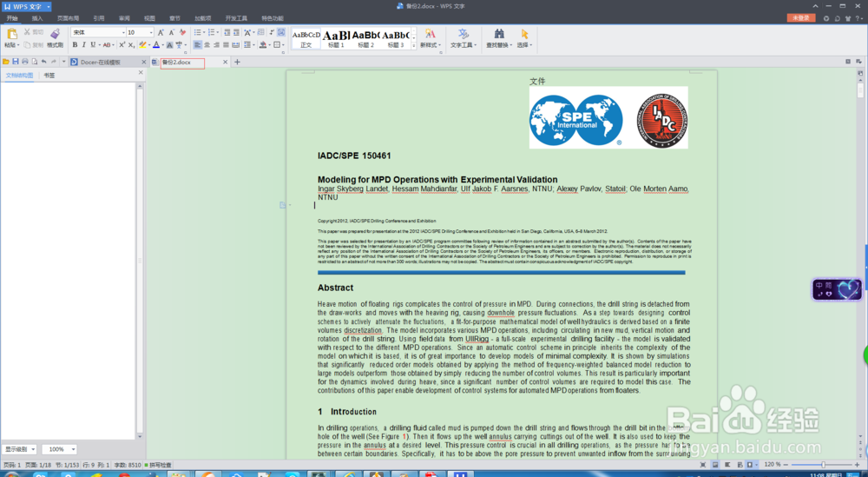Expand the bullet list dropdown arrow
The image size is (868, 477).
204,33
